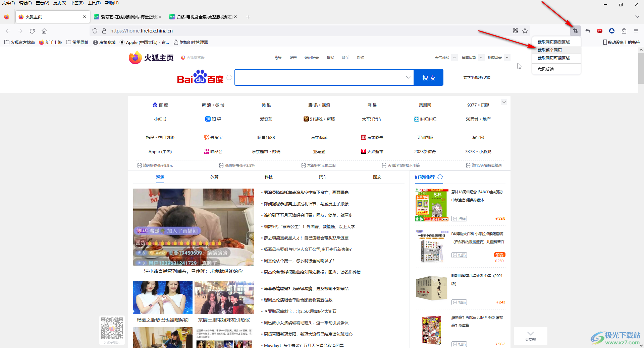Close the 爱奇艺 tab
Image resolution: width=644 pixels, height=348 pixels.
click(160, 17)
